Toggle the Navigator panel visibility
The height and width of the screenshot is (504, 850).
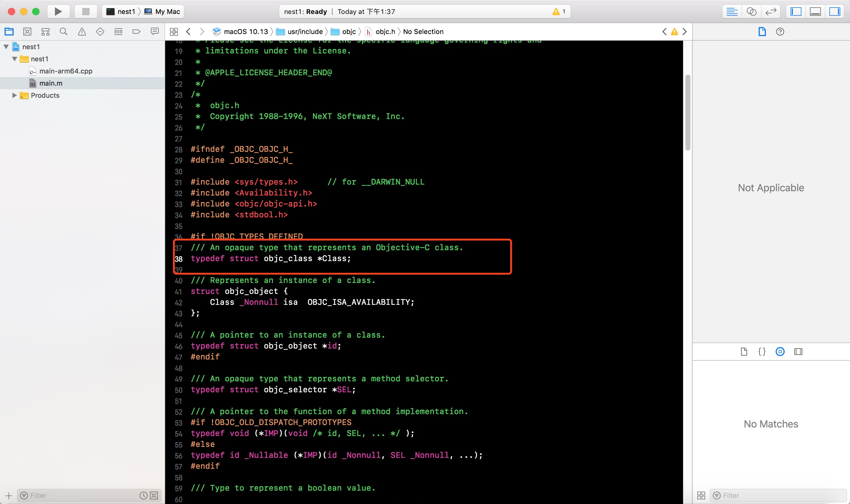[796, 12]
